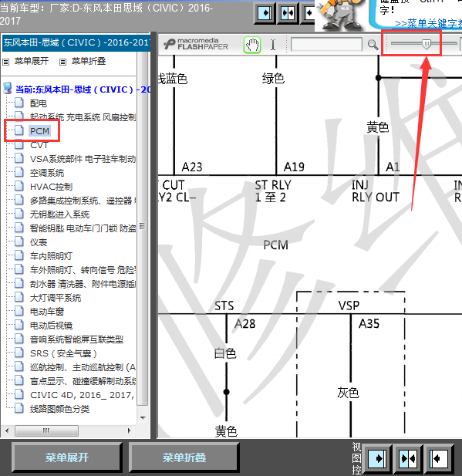Click the STS label in the diagram
This screenshot has width=462, height=476.
pyautogui.click(x=224, y=306)
